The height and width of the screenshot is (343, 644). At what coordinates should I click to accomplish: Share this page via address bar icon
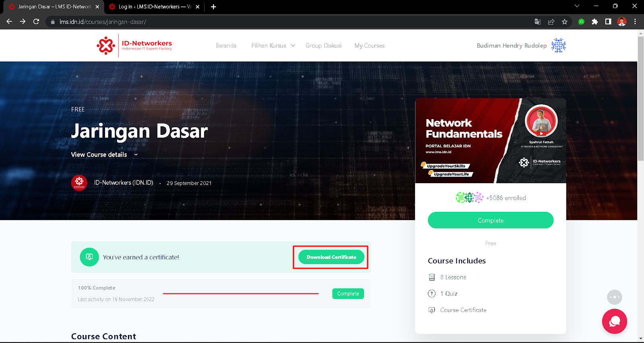[551, 22]
